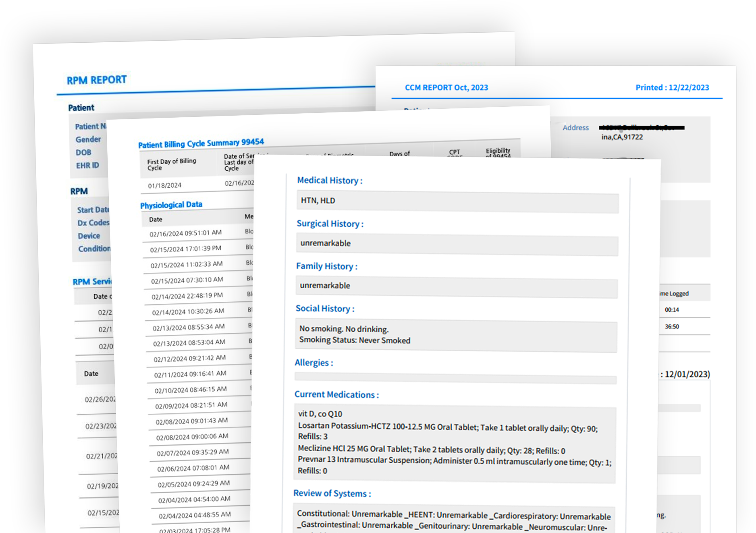
Task: Click Smoking Status: Never Smoked text
Action: pyautogui.click(x=355, y=340)
